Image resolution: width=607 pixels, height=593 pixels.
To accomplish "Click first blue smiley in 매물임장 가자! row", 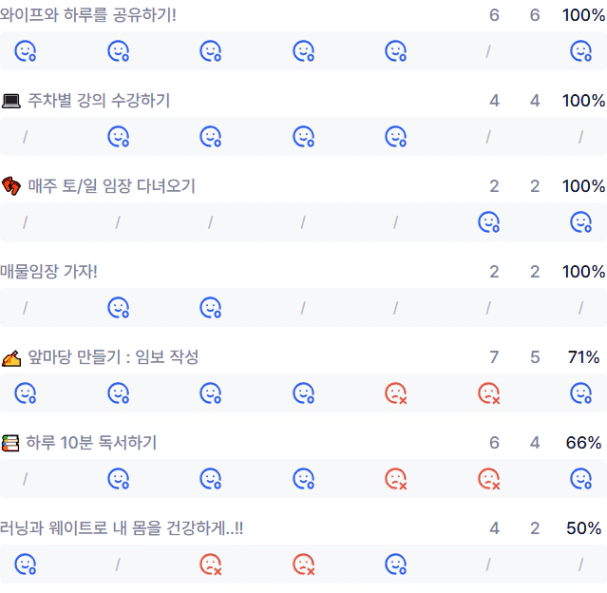I will click(x=118, y=307).
